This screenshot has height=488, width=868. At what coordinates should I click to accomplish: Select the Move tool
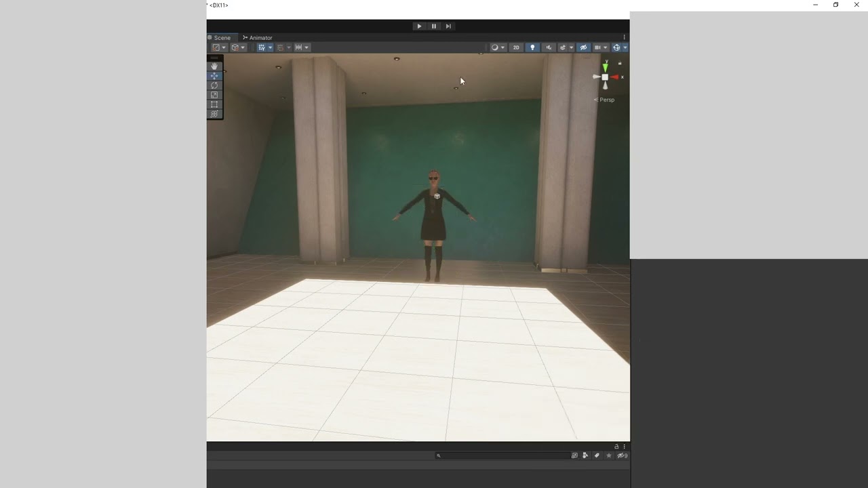tap(214, 76)
